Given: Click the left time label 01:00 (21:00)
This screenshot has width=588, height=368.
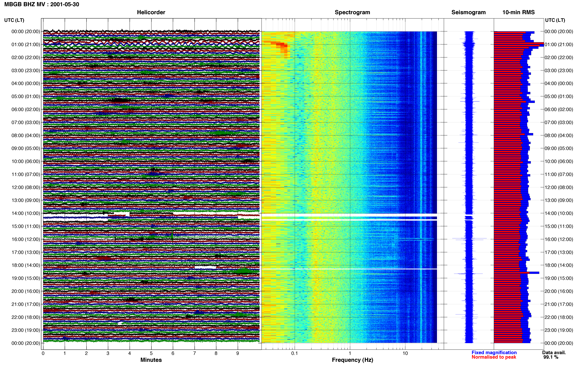Looking at the screenshot, I should coord(26,45).
